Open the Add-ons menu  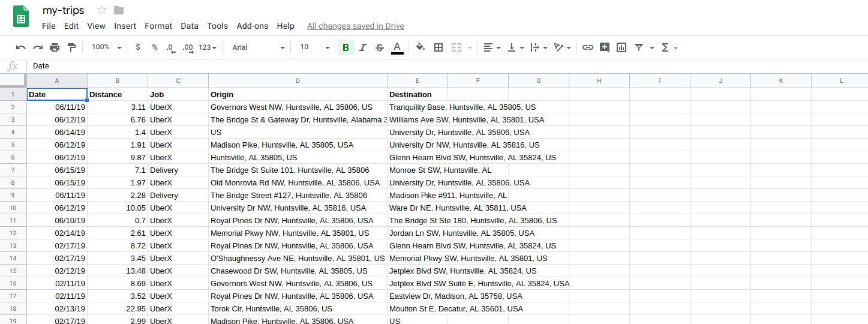point(253,26)
